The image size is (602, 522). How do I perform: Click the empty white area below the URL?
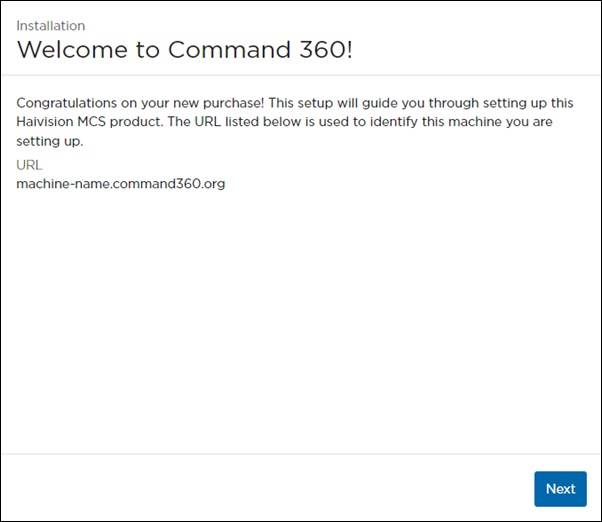point(300,320)
